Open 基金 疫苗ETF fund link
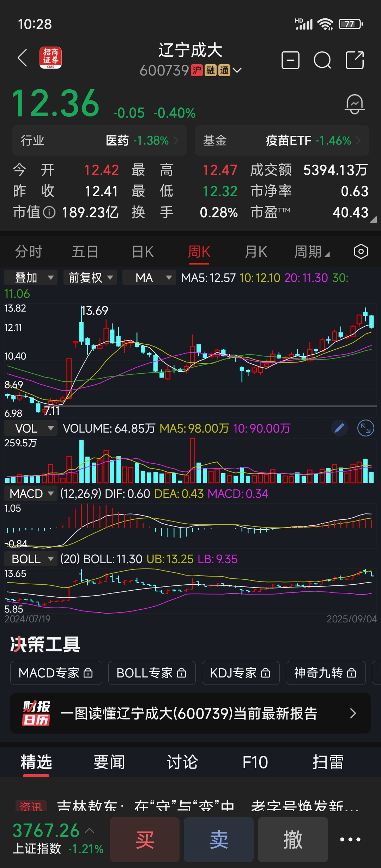This screenshot has height=868, width=381. pyautogui.click(x=282, y=140)
